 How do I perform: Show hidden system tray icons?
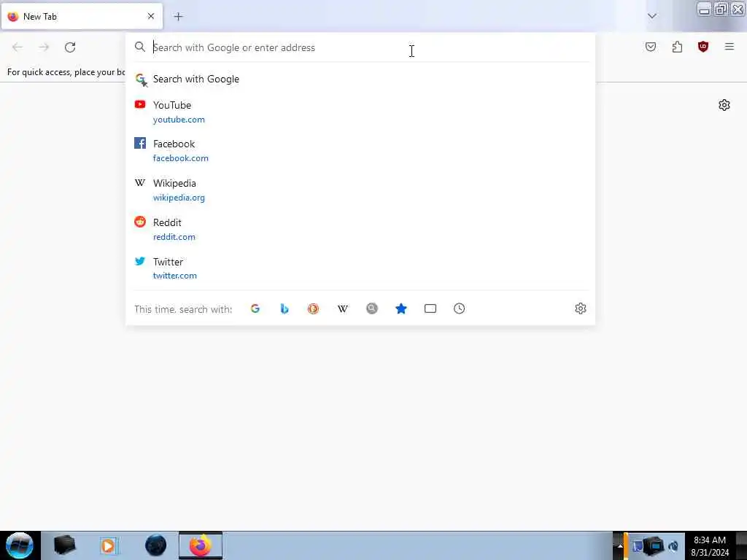tap(620, 546)
